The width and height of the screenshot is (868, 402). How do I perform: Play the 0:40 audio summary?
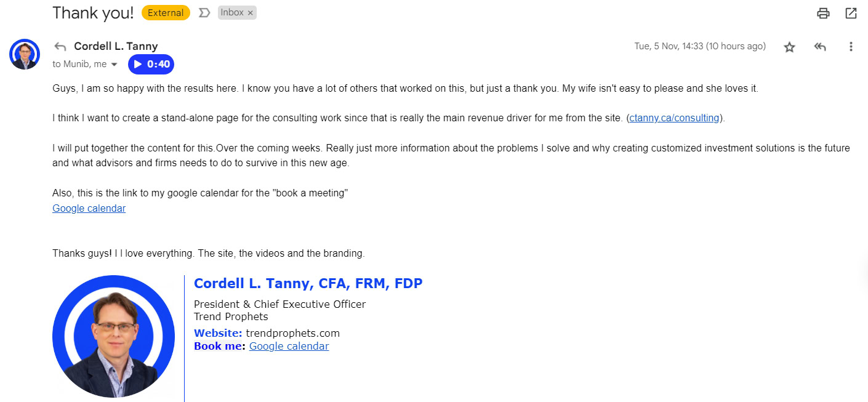(x=151, y=64)
